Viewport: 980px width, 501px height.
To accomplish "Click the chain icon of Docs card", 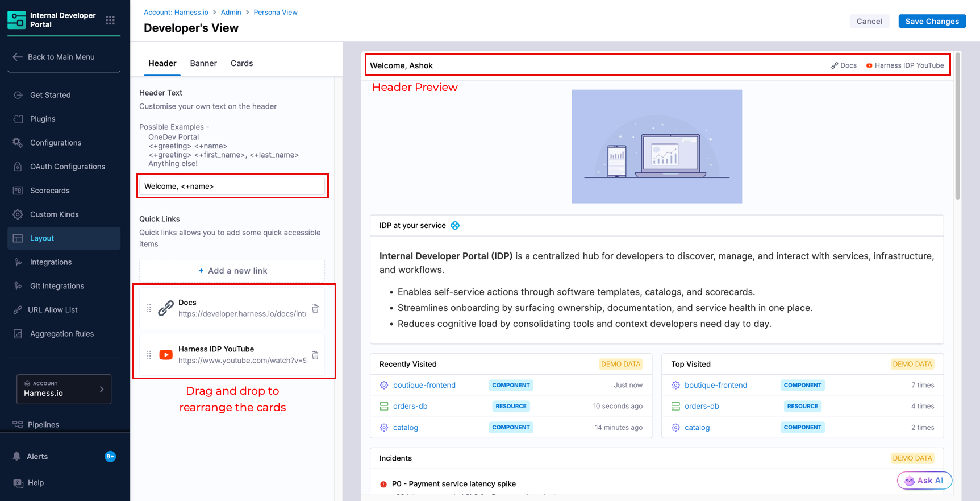I will (166, 308).
